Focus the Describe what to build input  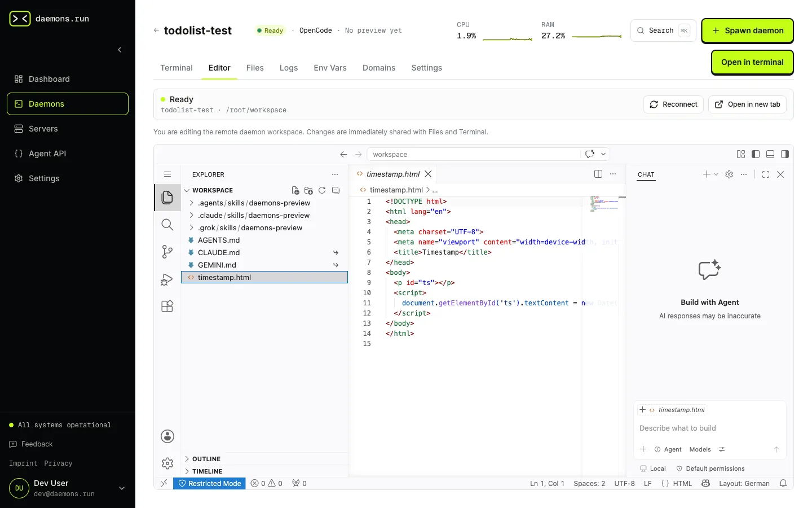[709, 428]
